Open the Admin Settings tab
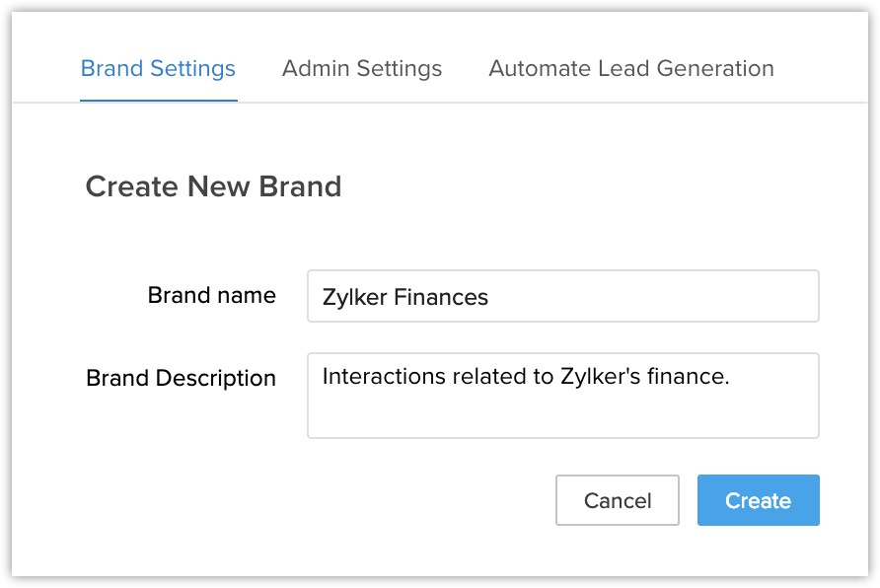The height and width of the screenshot is (588, 880). click(x=362, y=69)
